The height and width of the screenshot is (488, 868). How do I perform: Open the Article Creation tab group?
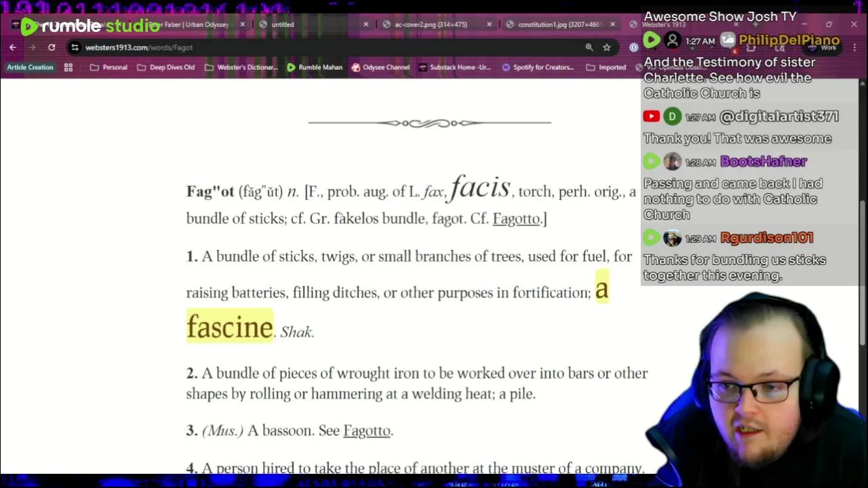point(30,67)
